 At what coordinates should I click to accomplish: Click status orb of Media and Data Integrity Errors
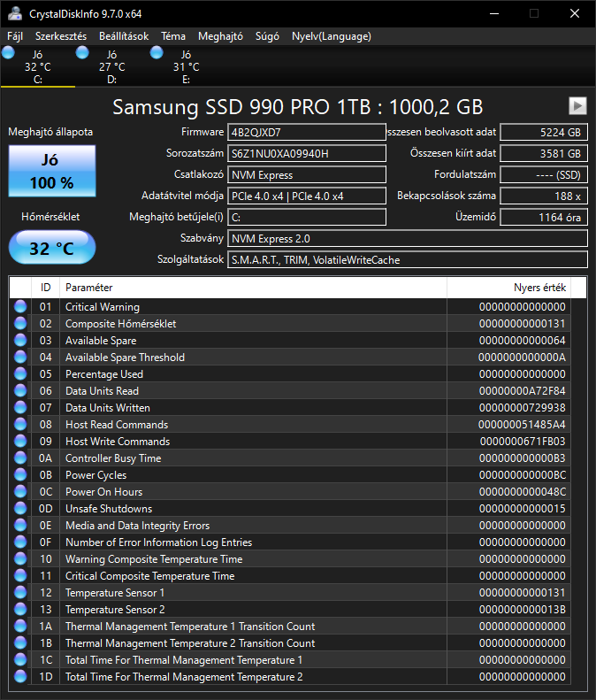(20, 525)
